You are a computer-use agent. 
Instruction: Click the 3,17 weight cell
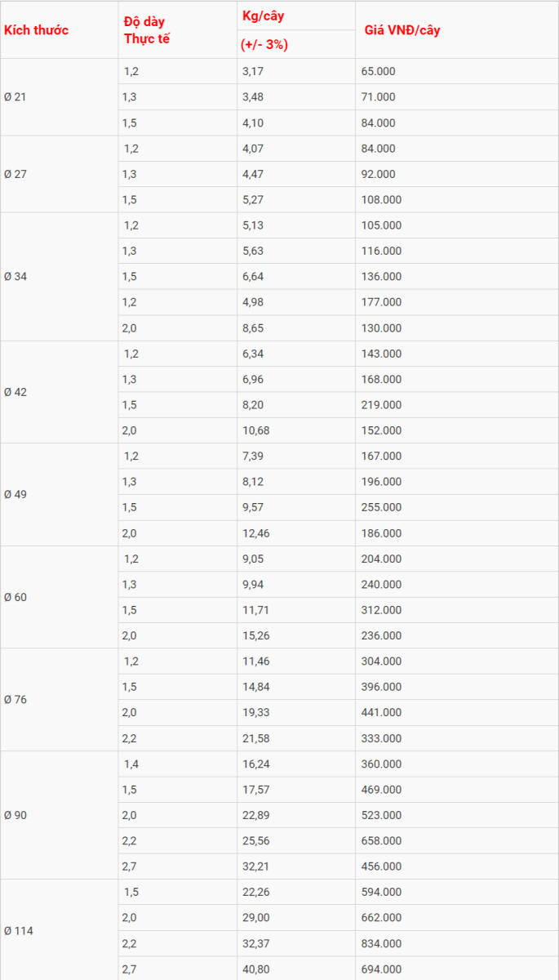point(296,71)
